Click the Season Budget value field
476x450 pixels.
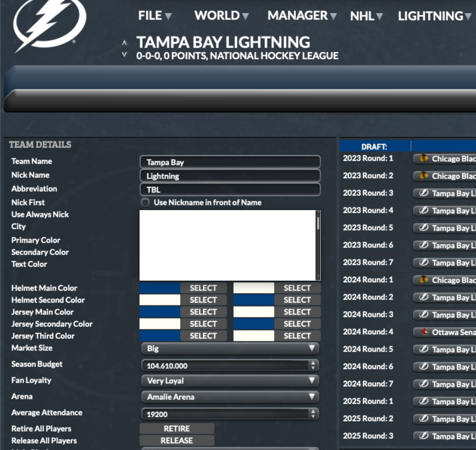[x=225, y=366]
